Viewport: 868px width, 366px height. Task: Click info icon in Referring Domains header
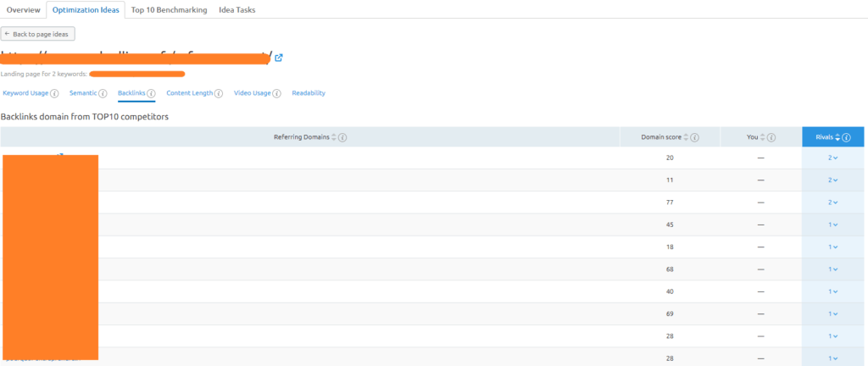coord(342,137)
